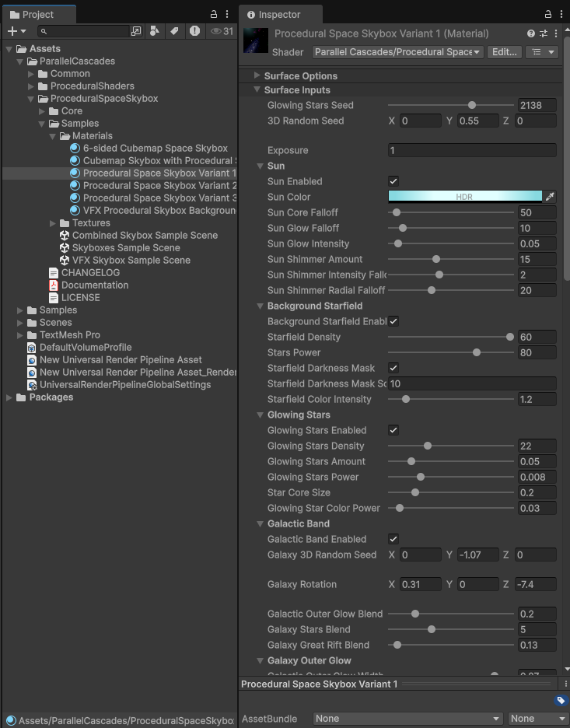Click the Inspector panel lock icon
570x728 pixels.
point(550,14)
